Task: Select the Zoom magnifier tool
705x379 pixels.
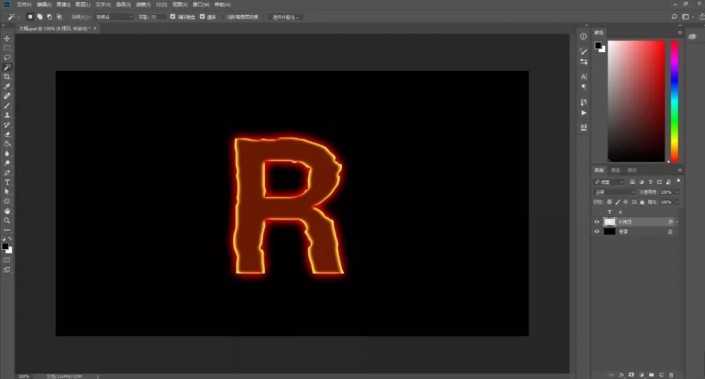Action: click(7, 220)
